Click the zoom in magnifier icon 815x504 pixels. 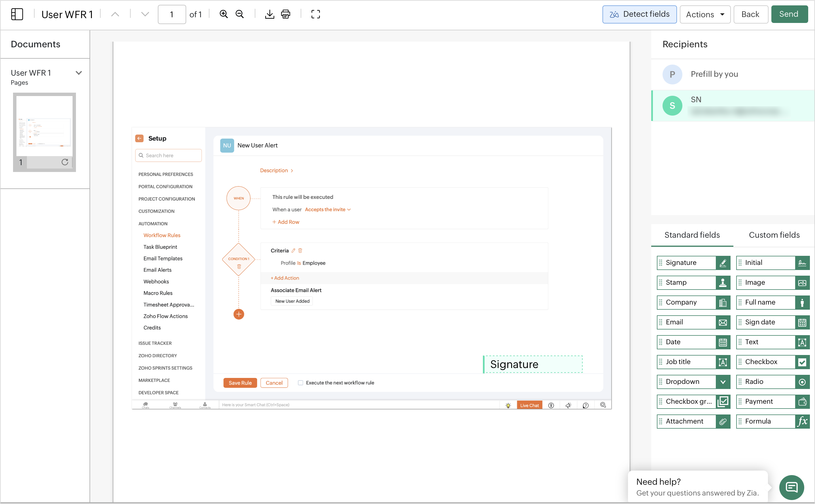click(224, 14)
